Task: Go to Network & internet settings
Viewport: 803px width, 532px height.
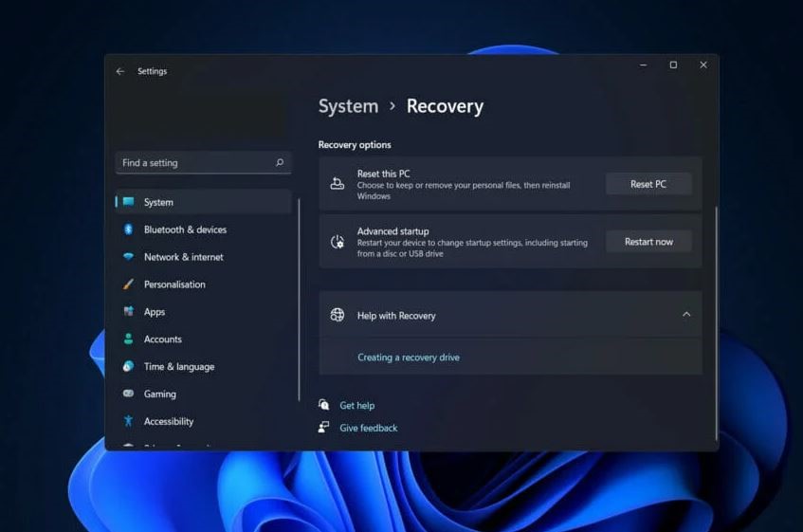Action: click(204, 257)
